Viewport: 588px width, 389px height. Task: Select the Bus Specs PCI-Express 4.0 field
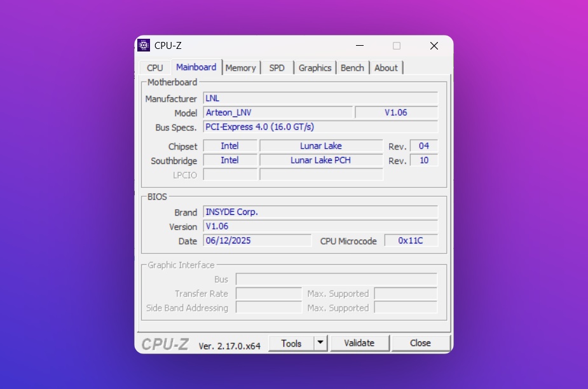pyautogui.click(x=320, y=127)
